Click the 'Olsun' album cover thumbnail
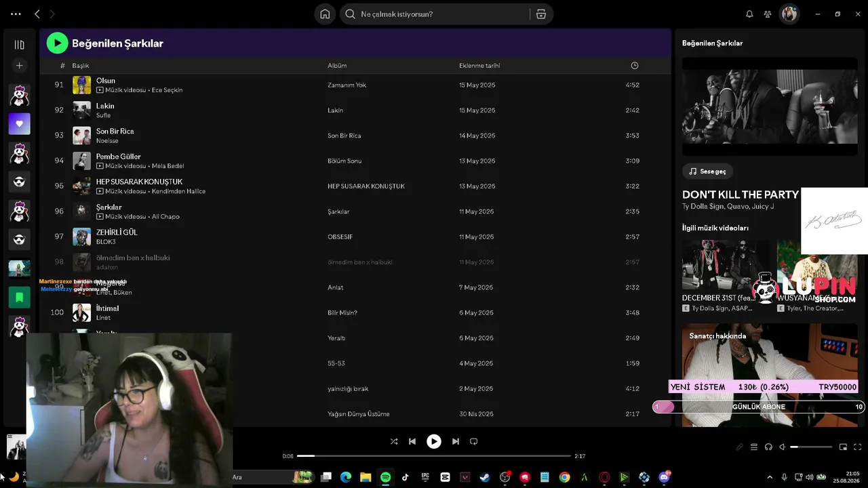This screenshot has height=488, width=868. (x=81, y=85)
